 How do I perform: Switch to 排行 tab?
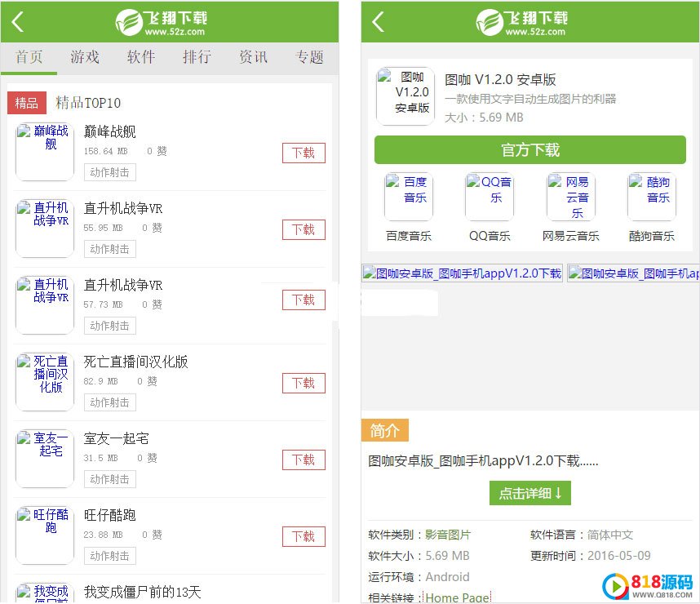point(197,57)
